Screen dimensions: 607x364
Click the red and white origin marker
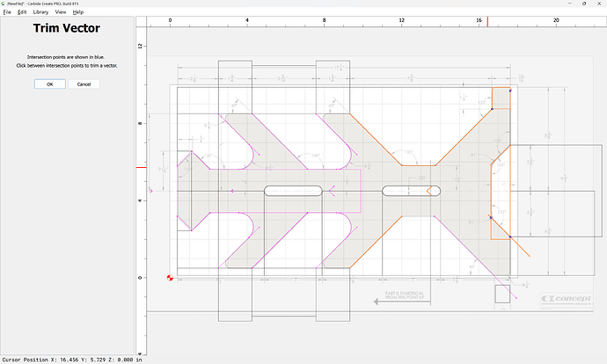tap(170, 277)
